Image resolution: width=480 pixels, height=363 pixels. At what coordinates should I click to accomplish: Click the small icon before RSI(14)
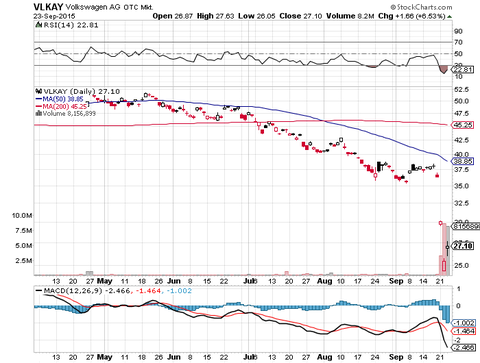[39, 25]
